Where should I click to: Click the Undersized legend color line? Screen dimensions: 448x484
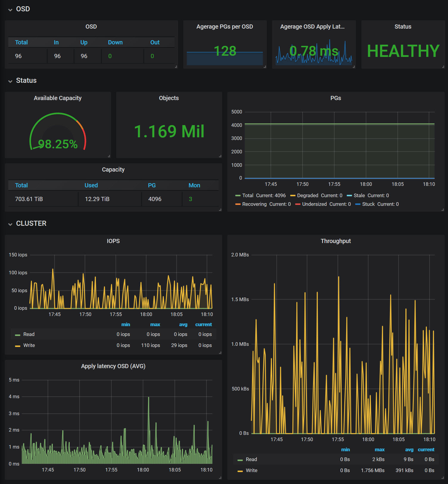click(298, 204)
